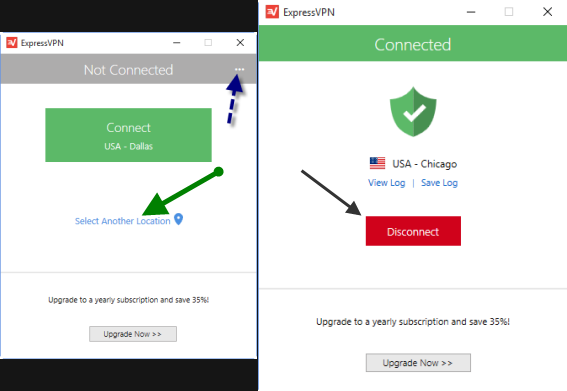Open Select Another Location link
The height and width of the screenshot is (391, 567).
[x=123, y=221]
